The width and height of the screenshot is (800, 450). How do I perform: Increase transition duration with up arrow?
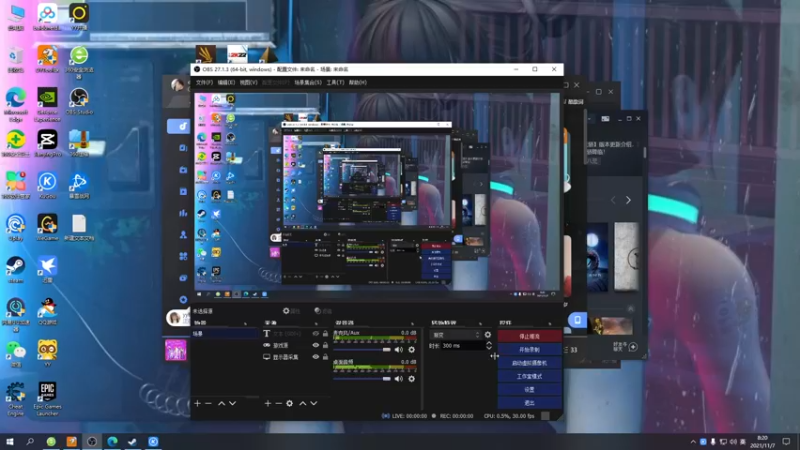coord(489,343)
